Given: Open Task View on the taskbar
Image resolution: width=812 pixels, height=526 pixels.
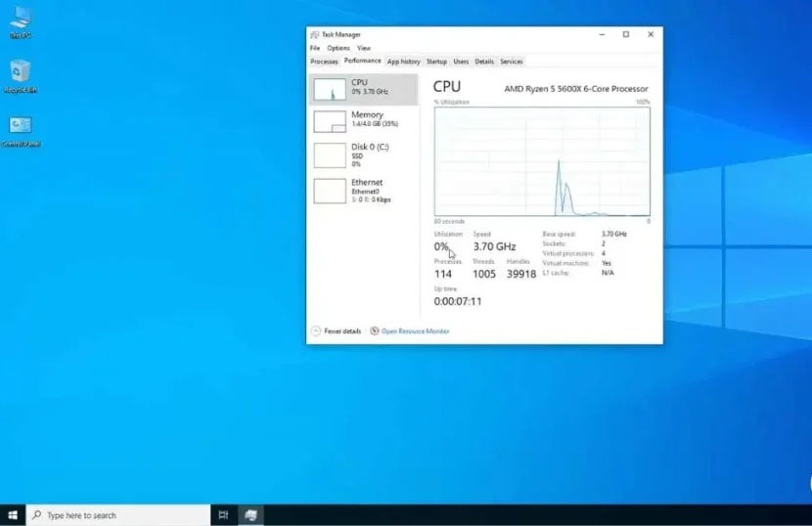Looking at the screenshot, I should (223, 515).
